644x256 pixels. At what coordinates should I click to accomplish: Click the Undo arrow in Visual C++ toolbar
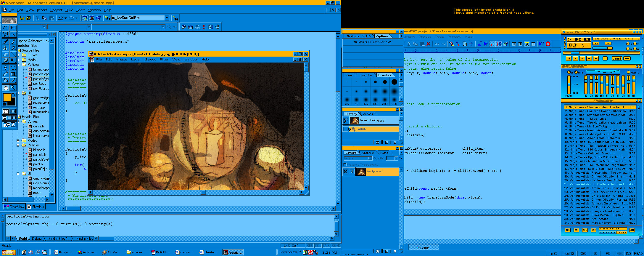point(60,18)
